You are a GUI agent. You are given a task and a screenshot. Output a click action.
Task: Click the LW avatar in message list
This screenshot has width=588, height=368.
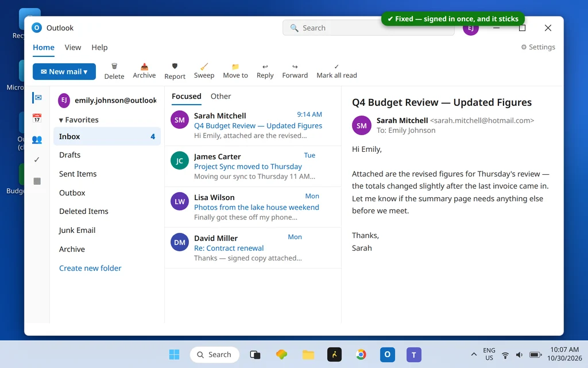(180, 201)
